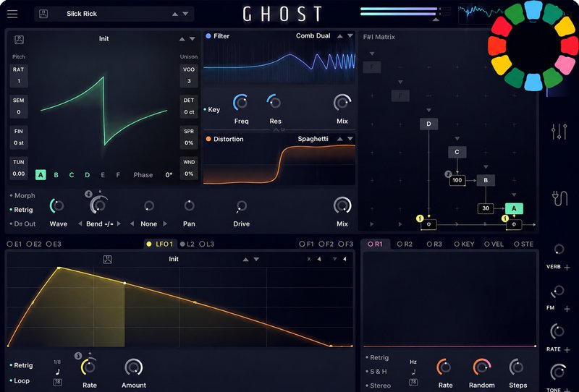Click modulation S badge above LFO Rate knob

tap(78, 356)
